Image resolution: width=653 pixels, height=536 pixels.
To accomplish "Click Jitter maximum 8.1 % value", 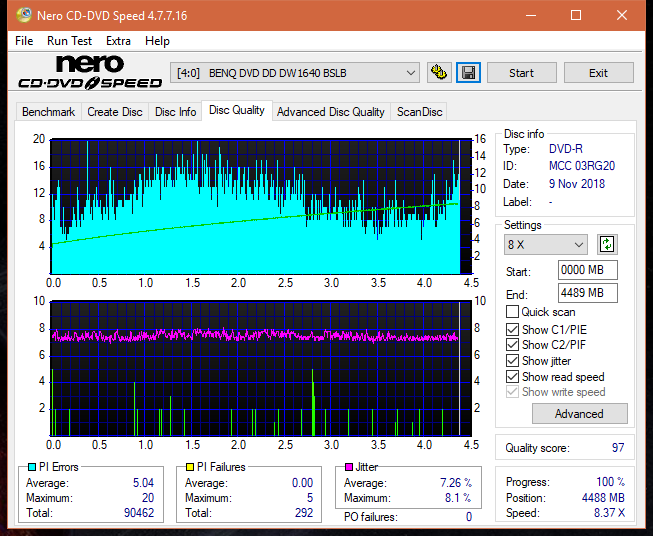I will [459, 498].
